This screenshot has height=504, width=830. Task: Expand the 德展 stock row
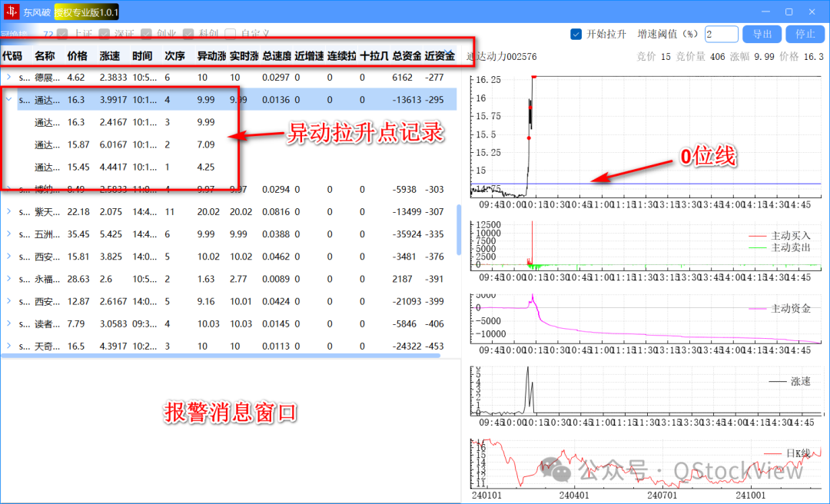pyautogui.click(x=8, y=78)
